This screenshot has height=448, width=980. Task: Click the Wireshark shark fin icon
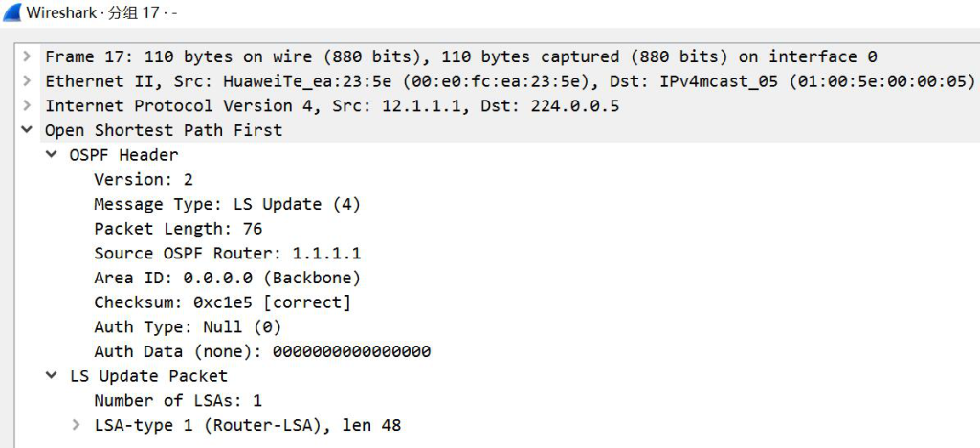[x=11, y=12]
